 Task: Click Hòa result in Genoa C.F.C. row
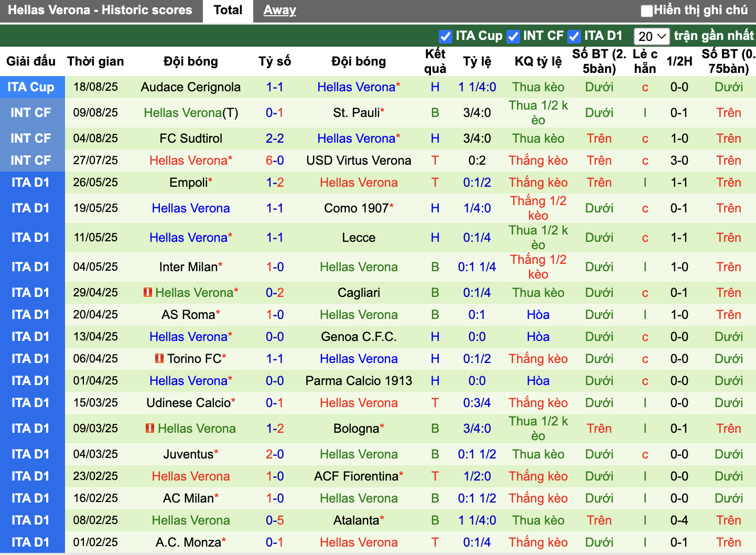[x=538, y=337]
